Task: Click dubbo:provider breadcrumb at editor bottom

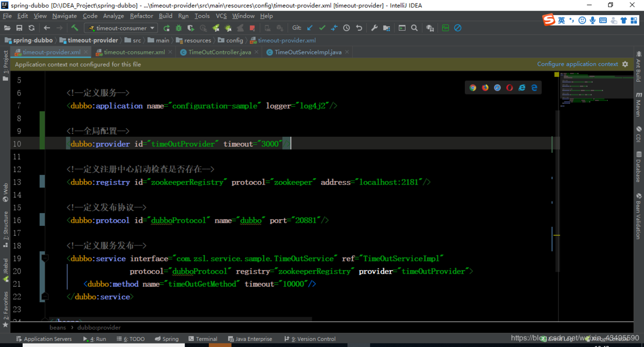Action: pyautogui.click(x=99, y=327)
